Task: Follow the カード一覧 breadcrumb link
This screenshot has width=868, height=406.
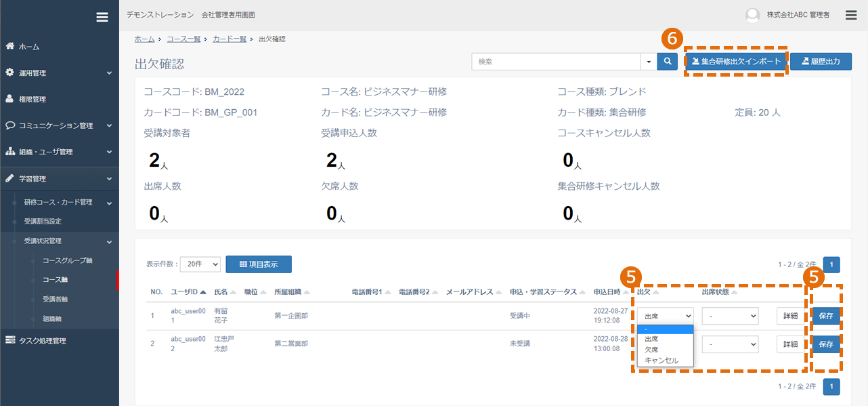Action: (x=230, y=39)
